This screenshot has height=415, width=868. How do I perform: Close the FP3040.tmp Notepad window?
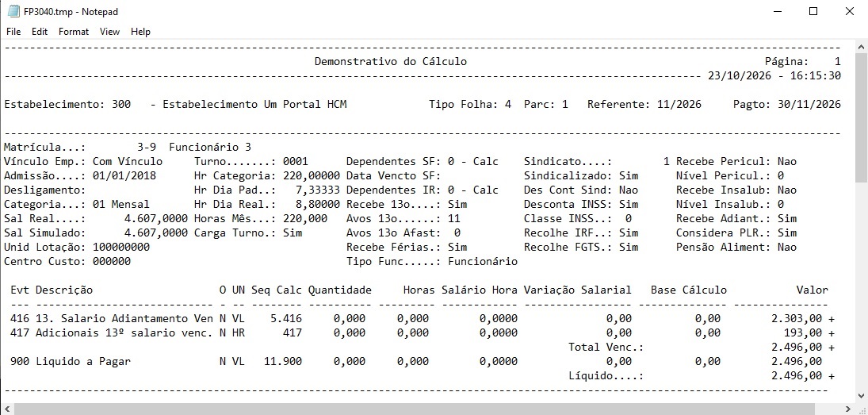(849, 11)
